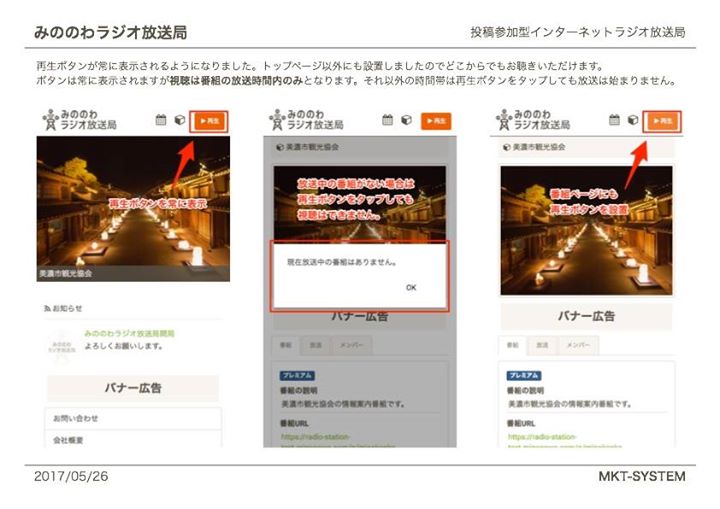Click the RSS icon beside お知らせ

pos(47,308)
